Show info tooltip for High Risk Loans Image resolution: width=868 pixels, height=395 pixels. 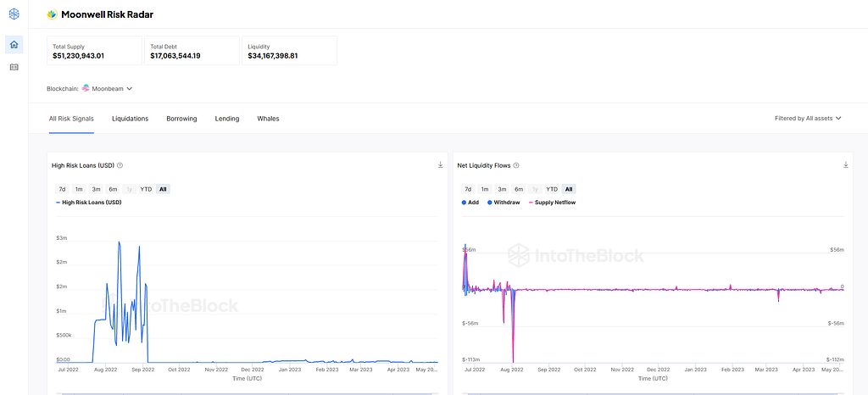pos(120,165)
